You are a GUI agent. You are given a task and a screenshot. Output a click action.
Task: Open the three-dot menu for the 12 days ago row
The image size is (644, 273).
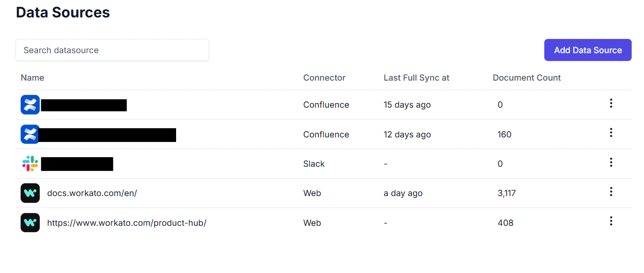pyautogui.click(x=611, y=133)
